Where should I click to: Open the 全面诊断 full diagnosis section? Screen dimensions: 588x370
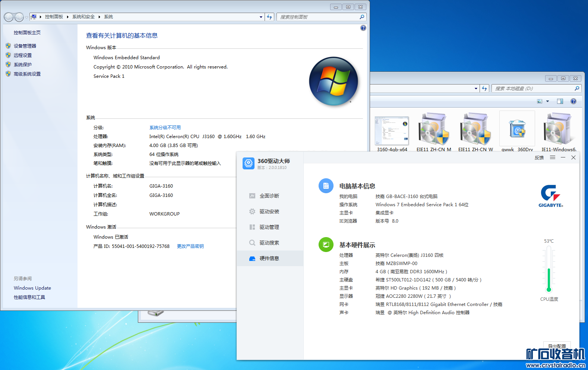pyautogui.click(x=269, y=196)
